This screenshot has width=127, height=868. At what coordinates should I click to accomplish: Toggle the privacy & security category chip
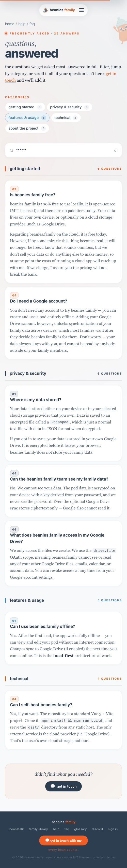[69, 107]
